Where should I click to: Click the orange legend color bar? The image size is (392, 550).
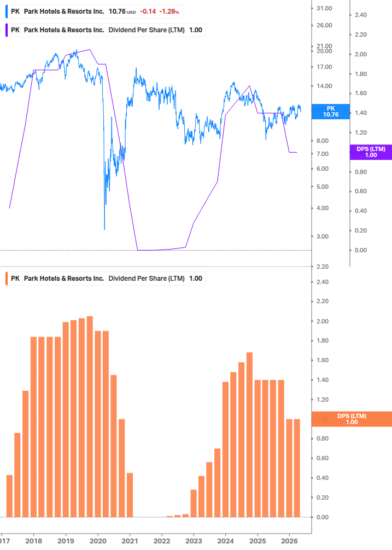point(7,279)
